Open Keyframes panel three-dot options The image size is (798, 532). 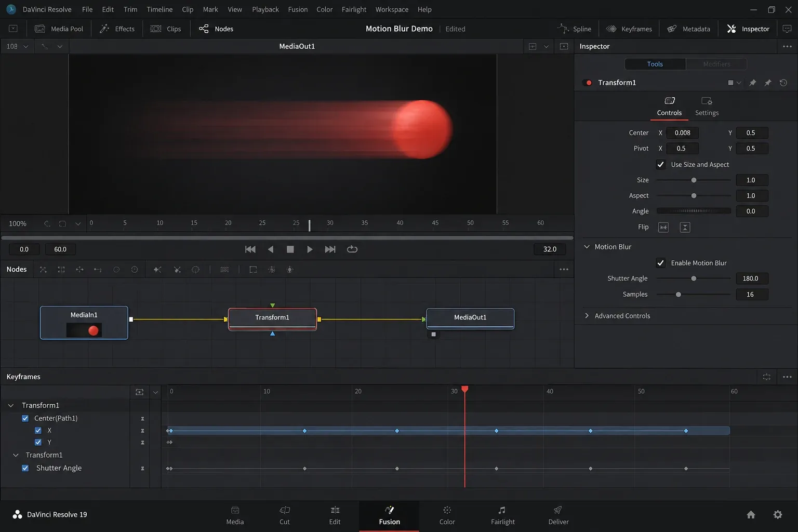click(788, 377)
